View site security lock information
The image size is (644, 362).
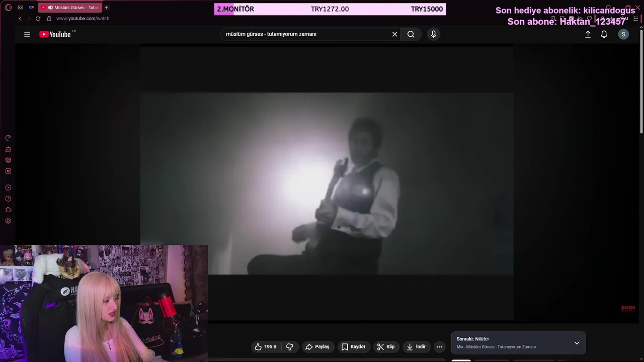tap(49, 19)
